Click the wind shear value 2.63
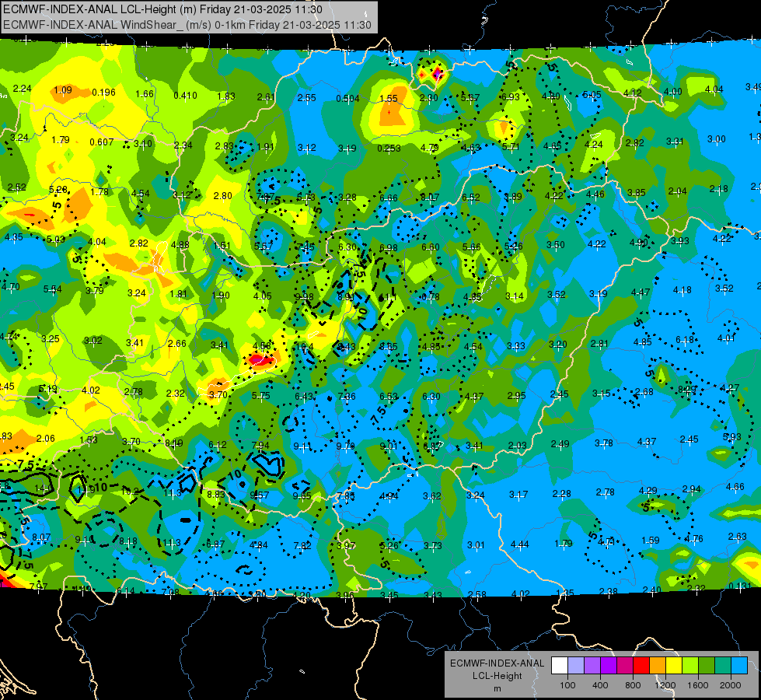The image size is (761, 700). pyautogui.click(x=737, y=537)
